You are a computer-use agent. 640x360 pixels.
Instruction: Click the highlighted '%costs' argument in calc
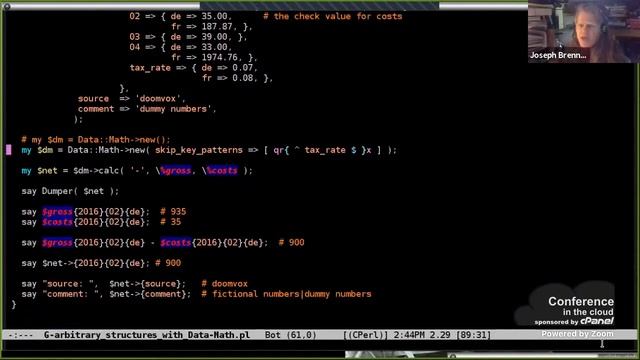point(222,171)
